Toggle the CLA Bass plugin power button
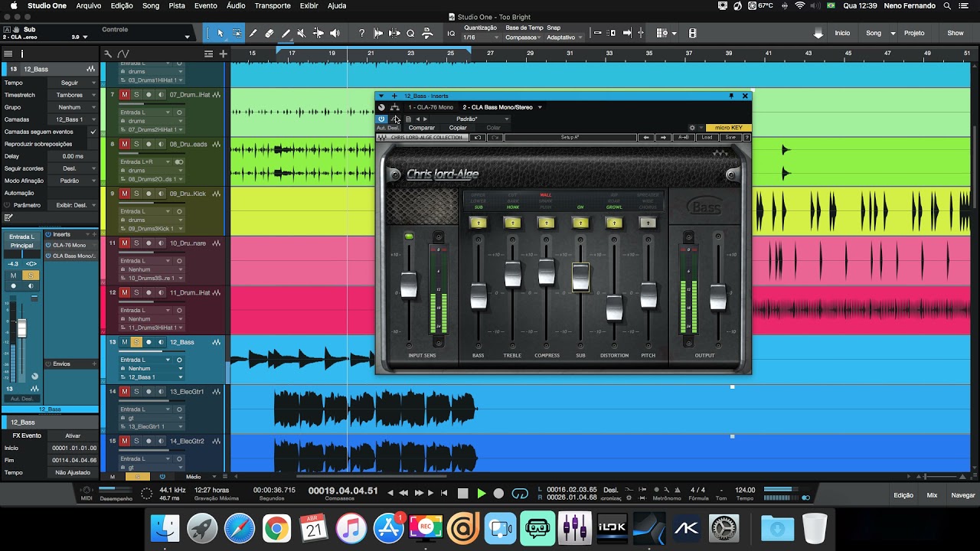Image resolution: width=980 pixels, height=551 pixels. (381, 119)
